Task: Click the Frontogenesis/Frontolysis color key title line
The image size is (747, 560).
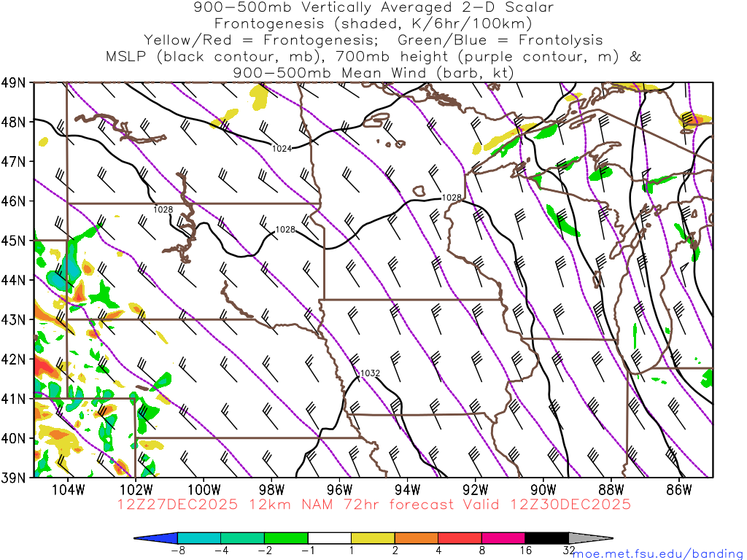Action: [x=373, y=39]
